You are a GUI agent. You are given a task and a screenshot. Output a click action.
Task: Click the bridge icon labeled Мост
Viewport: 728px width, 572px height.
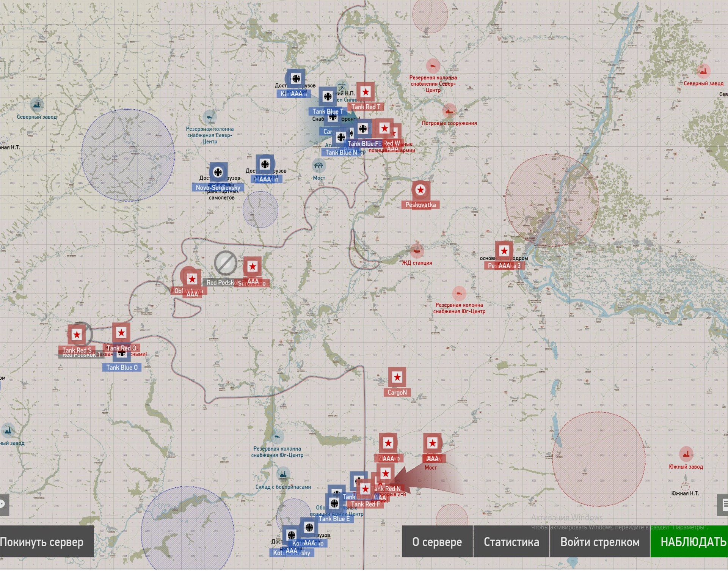[318, 166]
